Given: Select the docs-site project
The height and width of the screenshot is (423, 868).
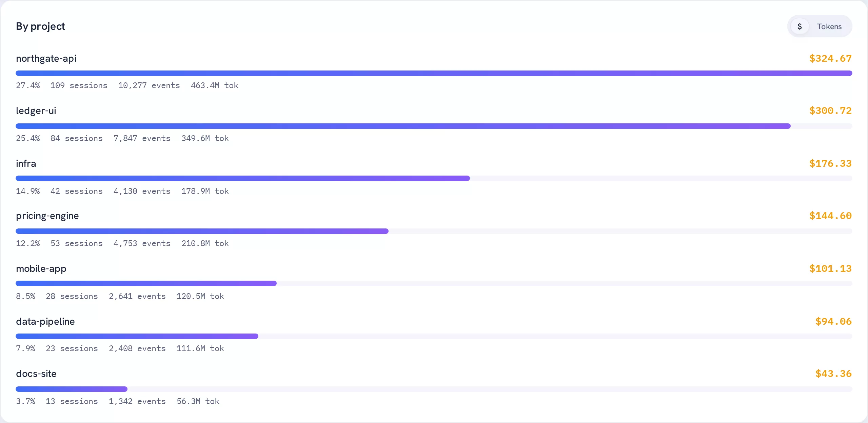Looking at the screenshot, I should coord(434,387).
